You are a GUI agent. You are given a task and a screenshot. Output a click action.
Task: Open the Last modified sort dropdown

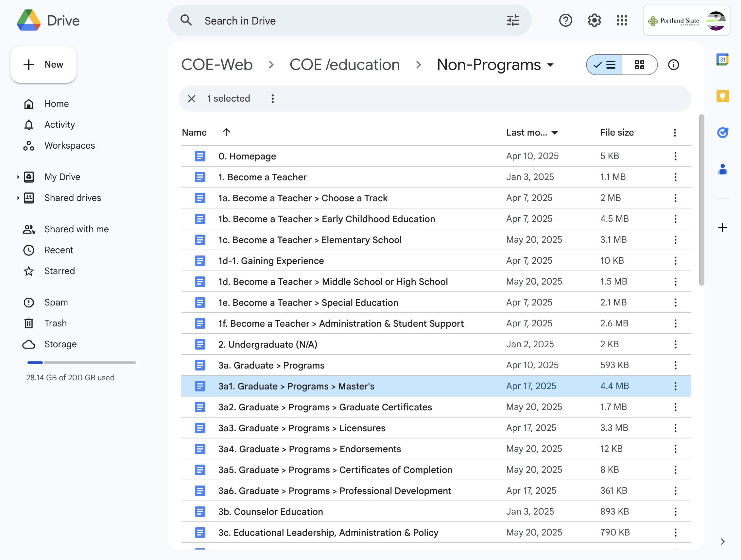[554, 133]
